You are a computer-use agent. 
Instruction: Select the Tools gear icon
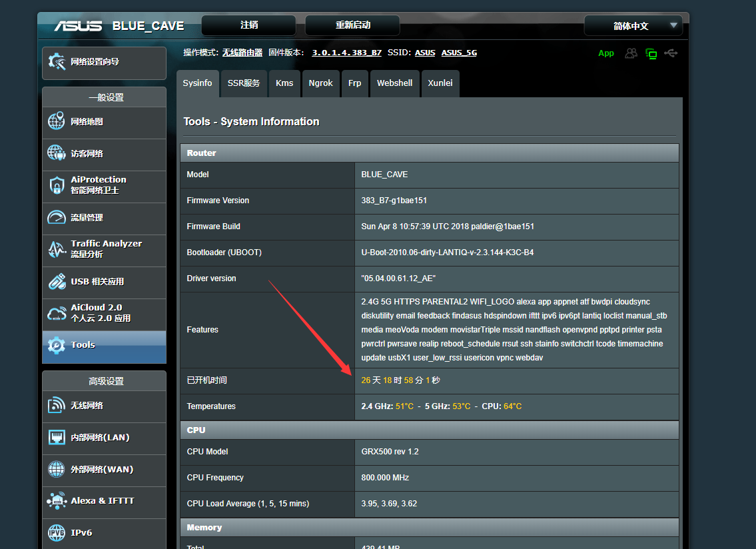pos(57,345)
